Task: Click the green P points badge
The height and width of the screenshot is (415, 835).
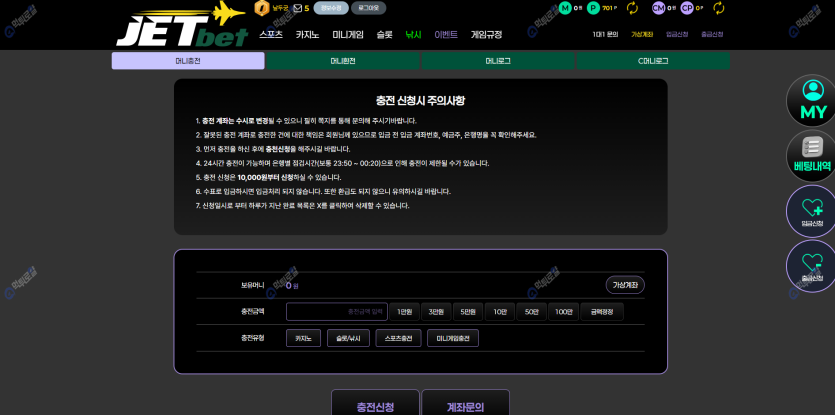Action: pyautogui.click(x=594, y=8)
